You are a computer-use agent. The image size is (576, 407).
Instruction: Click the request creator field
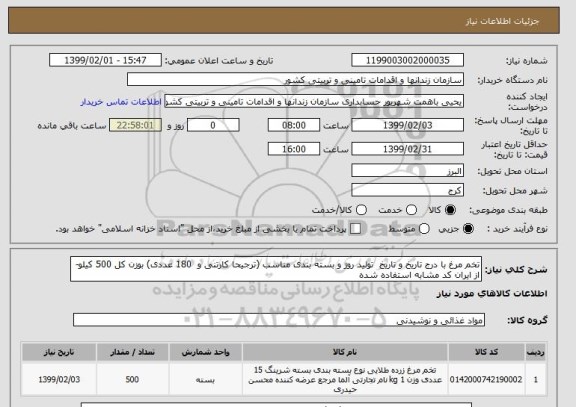(x=314, y=101)
